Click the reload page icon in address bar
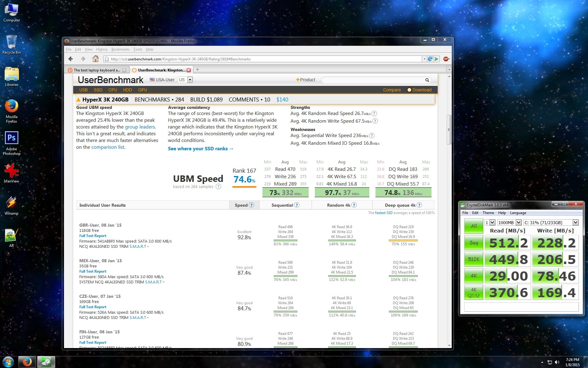The height and width of the screenshot is (368, 588). pyautogui.click(x=430, y=59)
